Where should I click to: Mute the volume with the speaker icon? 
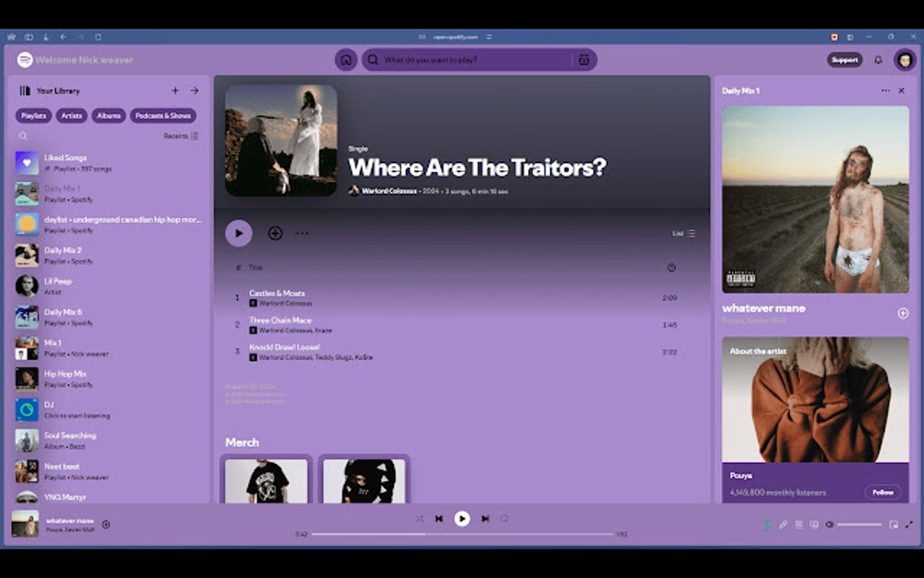[829, 525]
